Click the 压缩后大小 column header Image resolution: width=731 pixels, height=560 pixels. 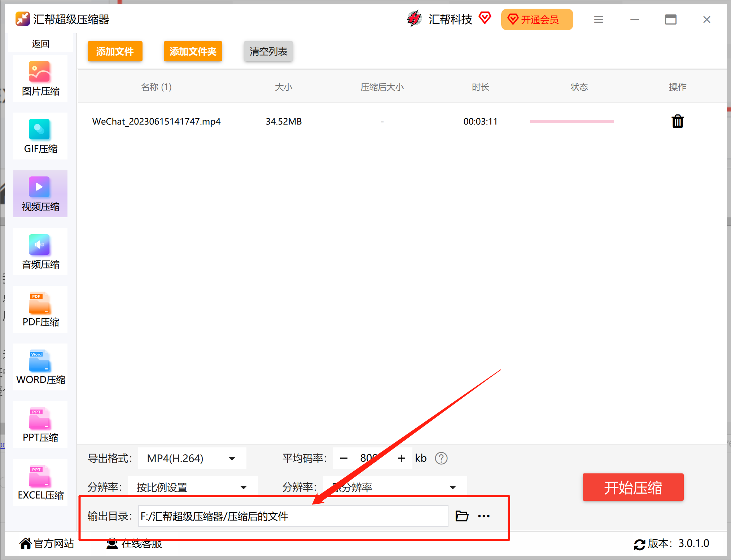point(382,87)
